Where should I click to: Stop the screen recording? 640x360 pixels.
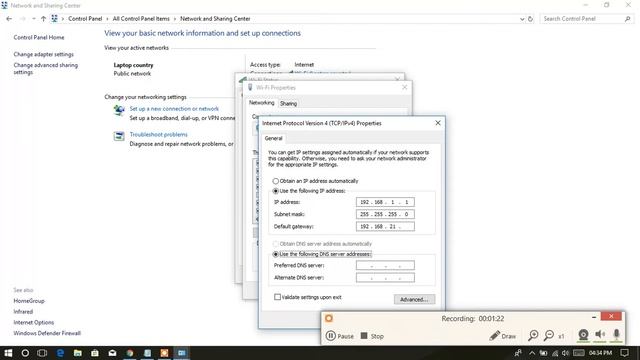pos(372,336)
